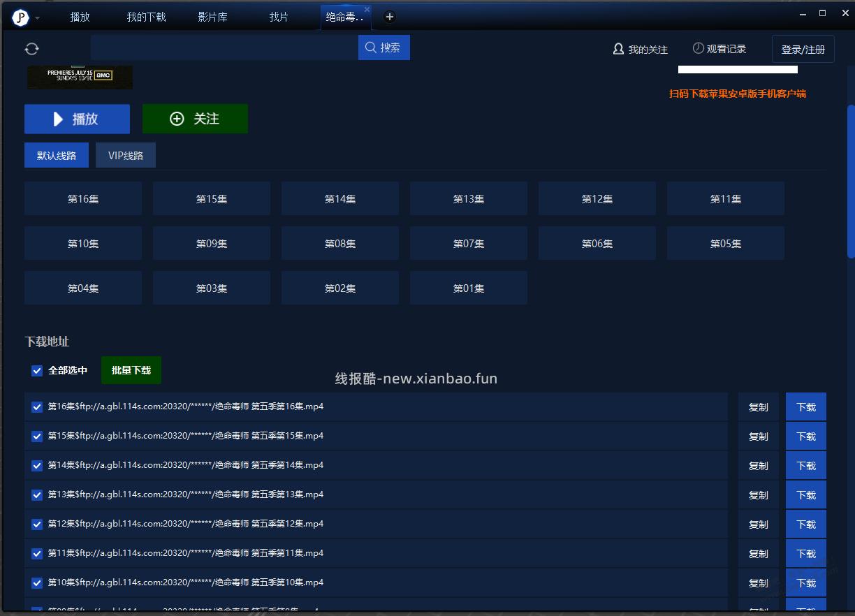Image resolution: width=855 pixels, height=616 pixels.
Task: Choose episode 第12集
Action: click(x=597, y=199)
